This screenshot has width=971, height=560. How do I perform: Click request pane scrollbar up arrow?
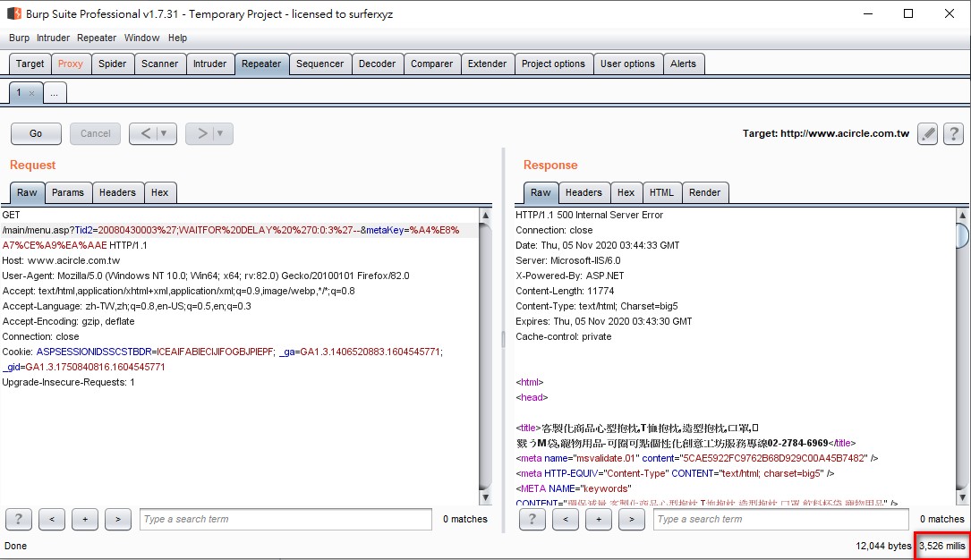pyautogui.click(x=485, y=216)
